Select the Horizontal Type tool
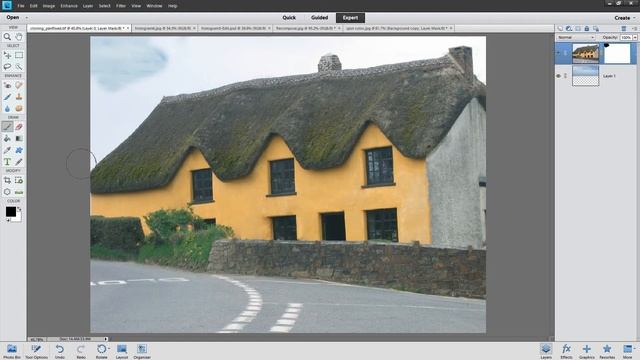This screenshot has height=360, width=640. tap(7, 162)
